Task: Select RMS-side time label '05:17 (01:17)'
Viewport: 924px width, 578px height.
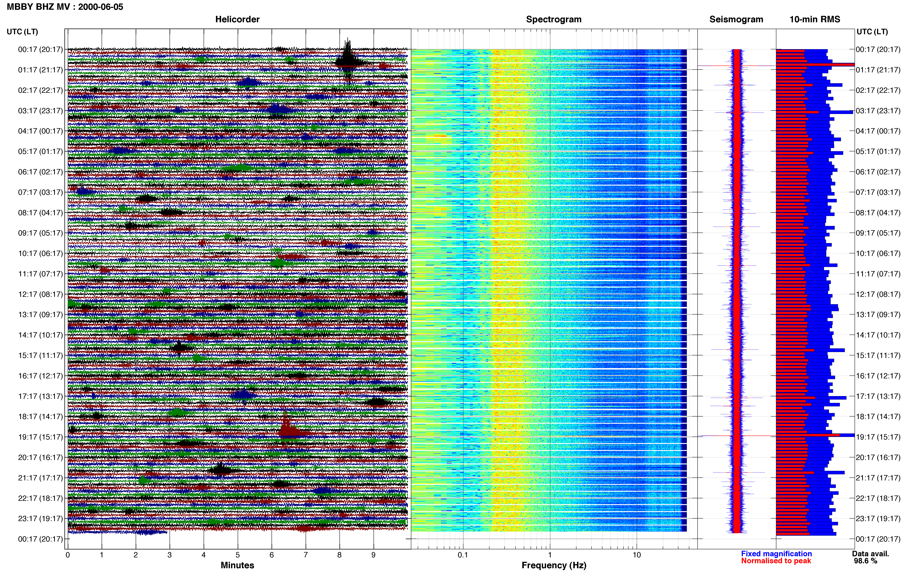Action: pos(878,151)
